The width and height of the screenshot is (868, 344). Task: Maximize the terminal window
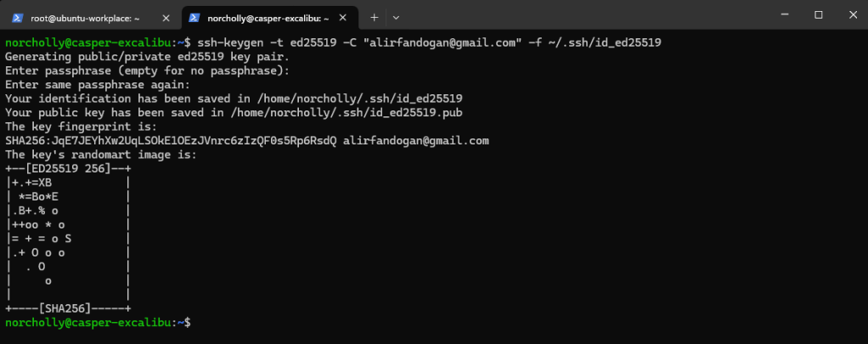(819, 14)
